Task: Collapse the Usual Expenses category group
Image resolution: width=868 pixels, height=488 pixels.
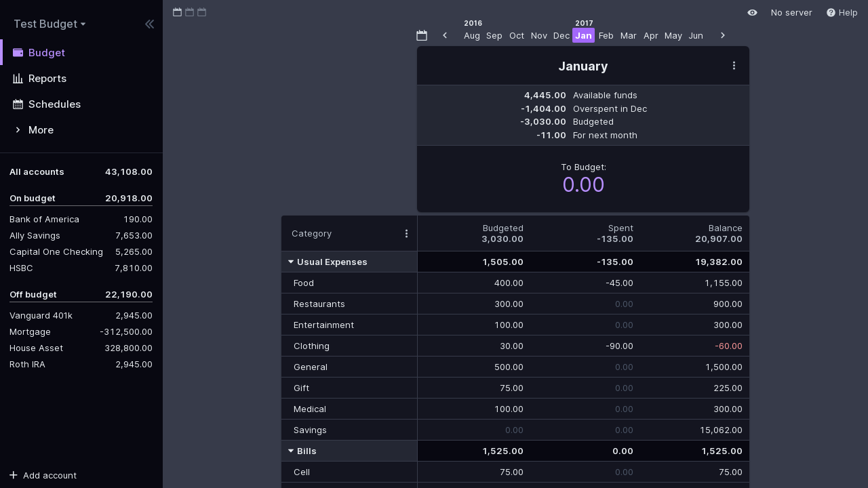Action: (291, 262)
